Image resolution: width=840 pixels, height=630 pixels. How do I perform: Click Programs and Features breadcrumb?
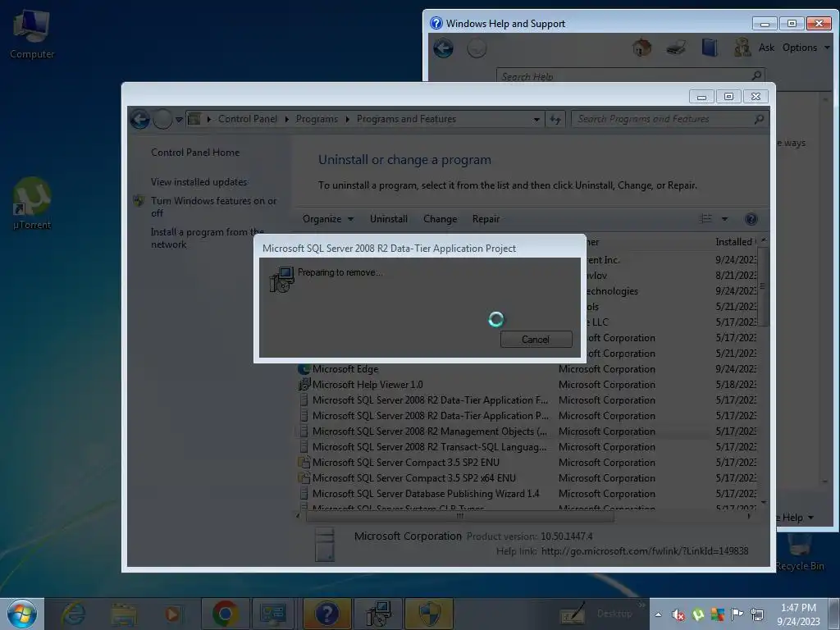(x=406, y=119)
